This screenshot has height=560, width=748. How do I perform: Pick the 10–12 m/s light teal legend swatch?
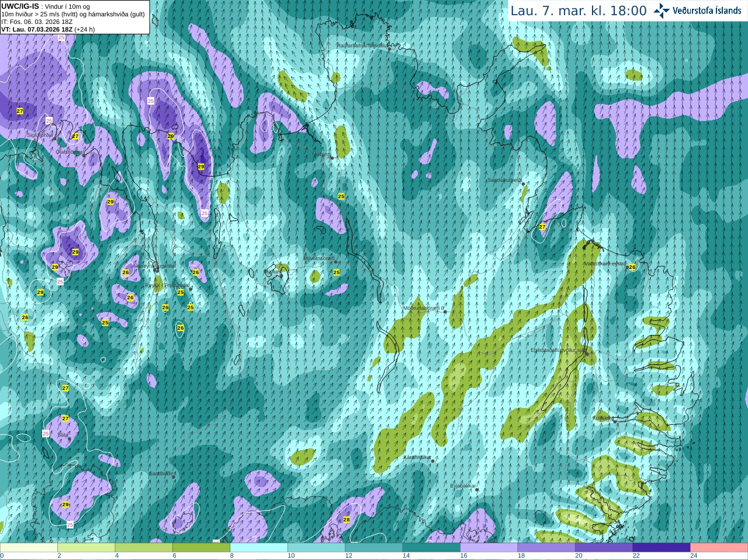[316, 548]
